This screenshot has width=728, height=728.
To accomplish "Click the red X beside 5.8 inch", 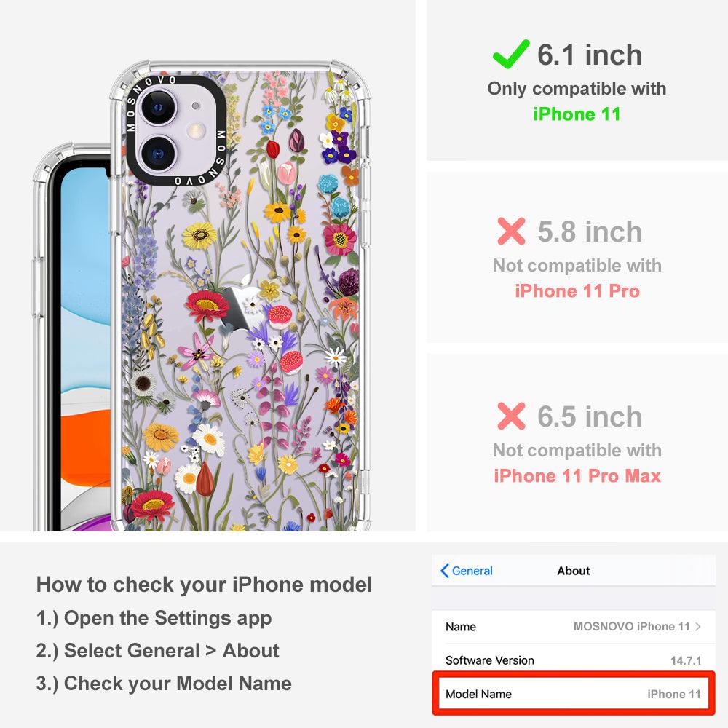I will (x=511, y=231).
